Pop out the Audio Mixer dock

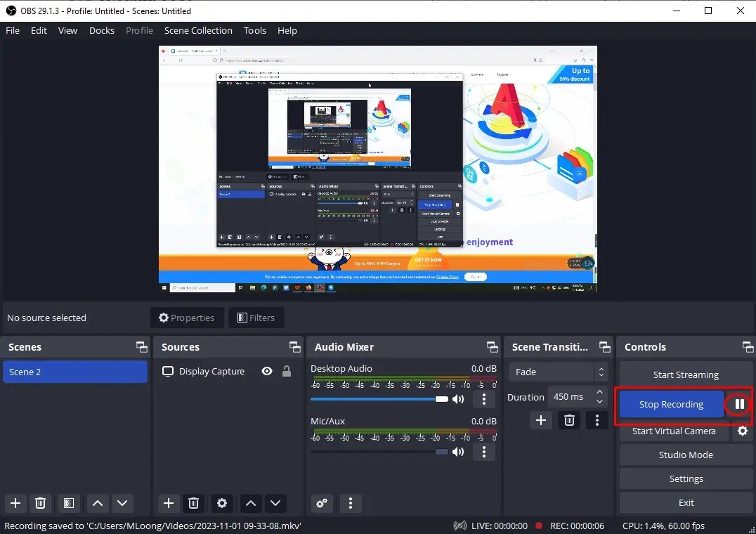pyautogui.click(x=492, y=346)
